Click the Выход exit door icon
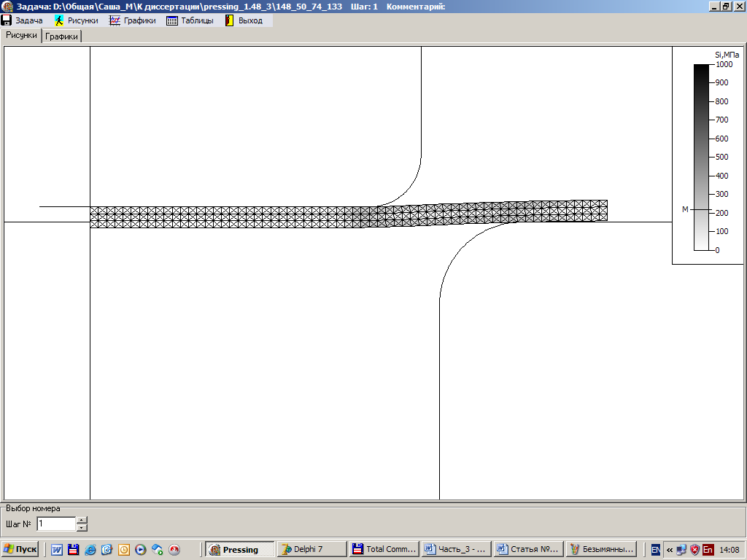 [x=229, y=20]
